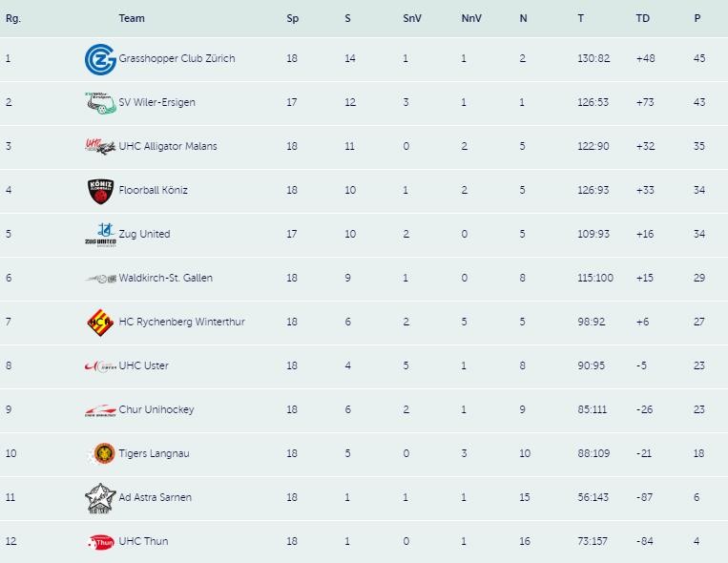728x563 pixels.
Task: Click the Chur Unihockey logo
Action: pyautogui.click(x=99, y=410)
